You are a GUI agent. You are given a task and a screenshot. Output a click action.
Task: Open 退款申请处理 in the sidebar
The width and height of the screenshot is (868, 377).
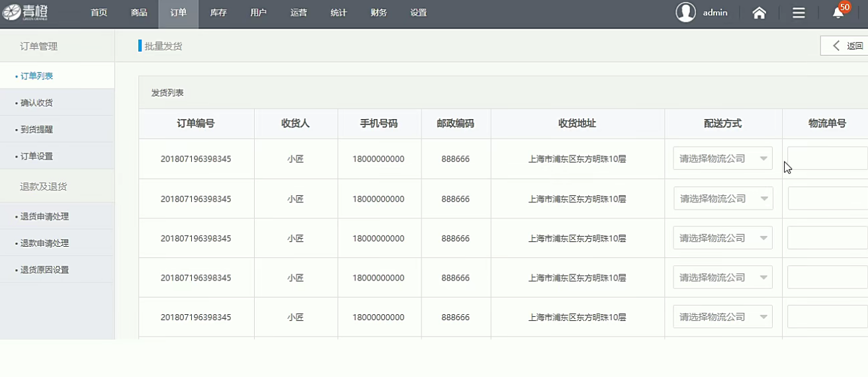click(x=57, y=243)
